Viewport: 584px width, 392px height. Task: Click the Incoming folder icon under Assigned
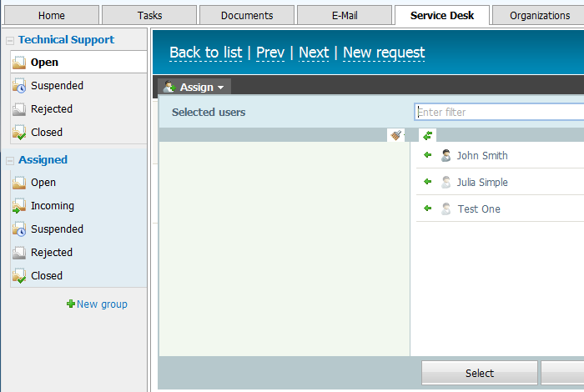(x=19, y=206)
